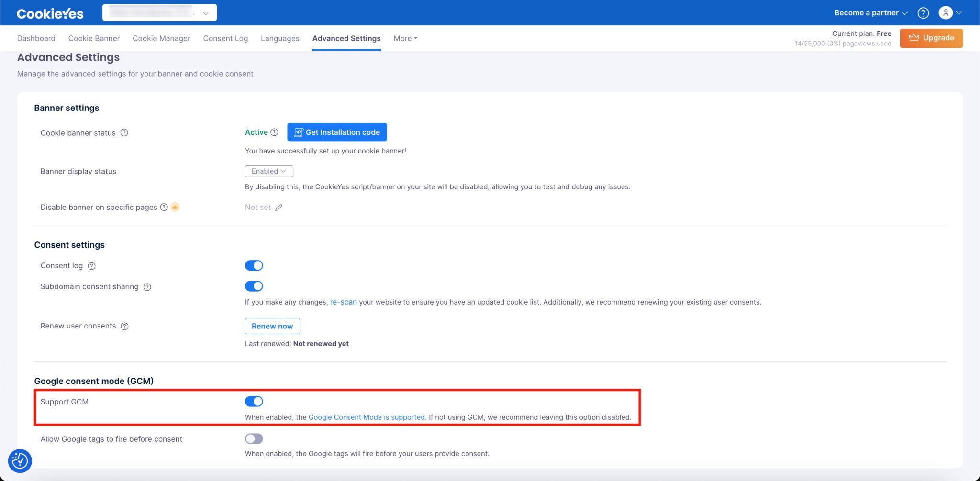The height and width of the screenshot is (481, 980).
Task: Click the premium crown icon beside Disable banner
Action: coord(175,207)
